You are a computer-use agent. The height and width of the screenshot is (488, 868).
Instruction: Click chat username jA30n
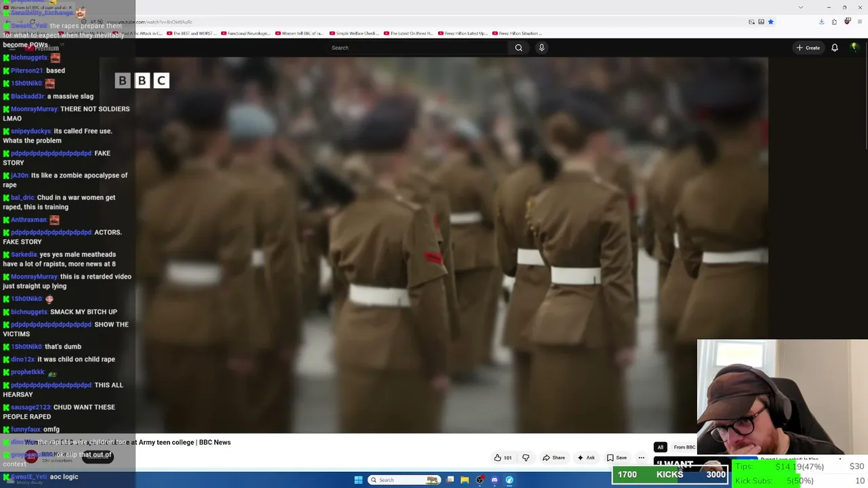coord(20,176)
